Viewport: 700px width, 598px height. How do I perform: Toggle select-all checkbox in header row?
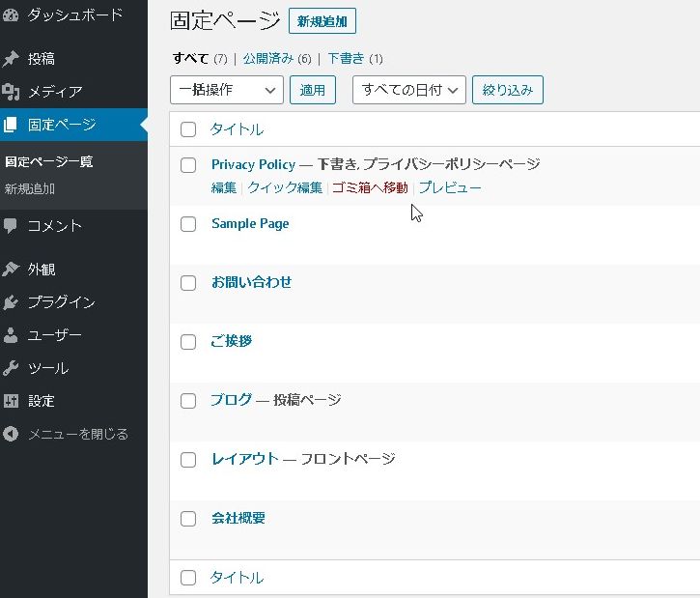click(188, 129)
